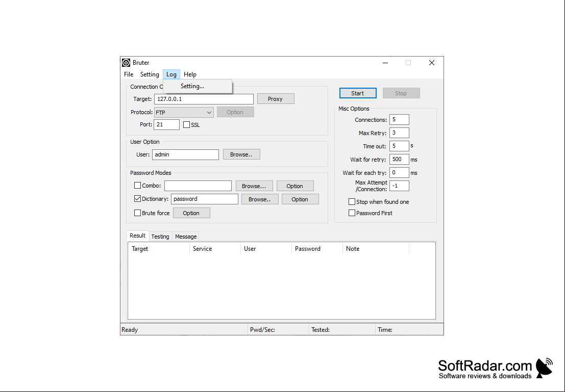Close the Bruter window
Screen dimensions: 565x392
(432, 63)
